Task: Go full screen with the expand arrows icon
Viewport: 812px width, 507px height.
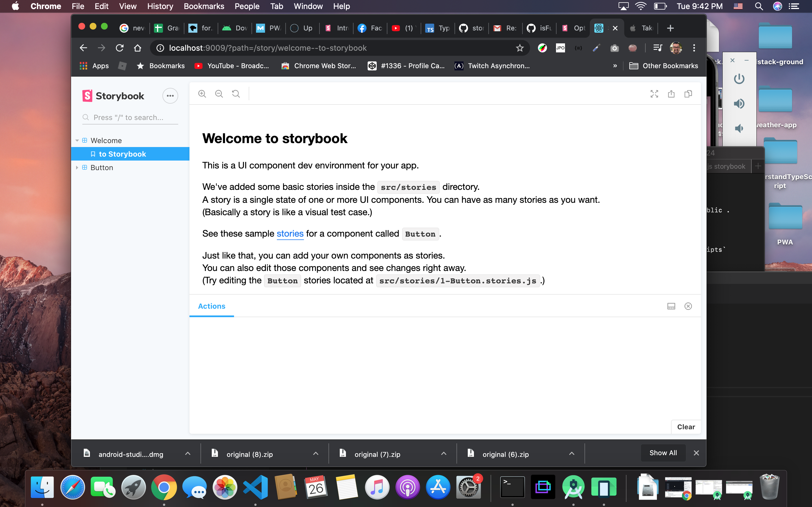Action: pos(654,94)
